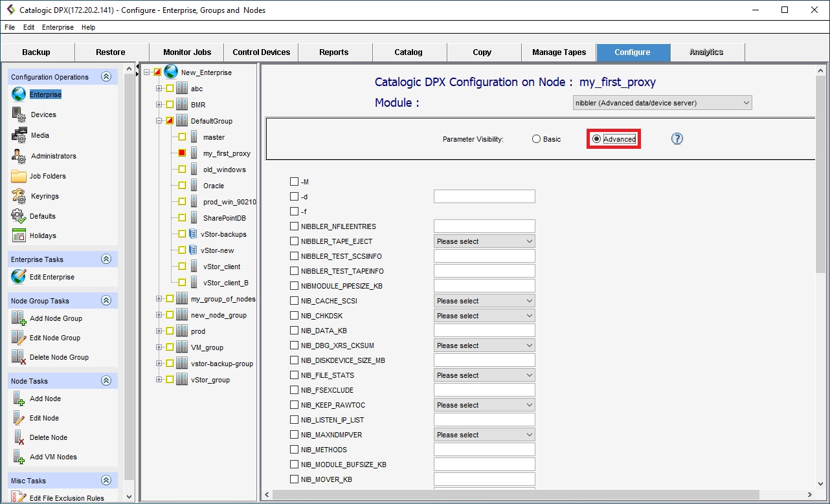This screenshot has width=830, height=504.
Task: Click the Delete Node icon
Action: pyautogui.click(x=19, y=437)
